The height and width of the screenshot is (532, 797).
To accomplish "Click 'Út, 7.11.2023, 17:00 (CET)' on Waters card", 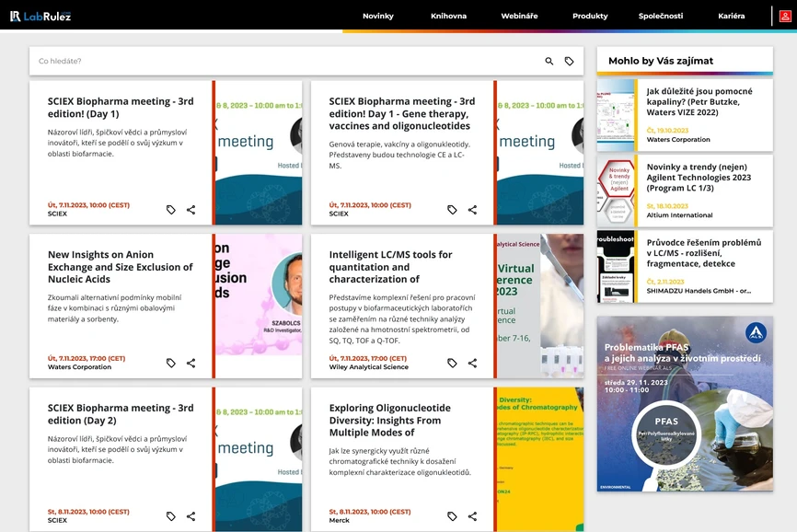I will tap(87, 358).
